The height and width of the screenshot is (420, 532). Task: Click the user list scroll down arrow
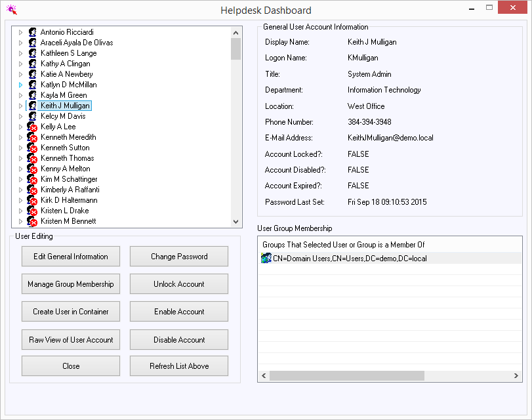point(236,222)
